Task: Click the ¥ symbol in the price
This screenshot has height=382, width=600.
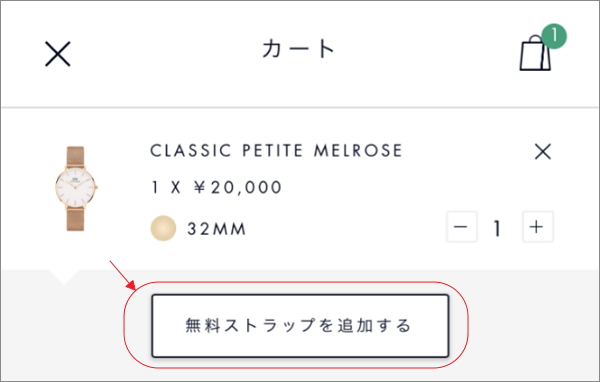Action: [x=200, y=188]
